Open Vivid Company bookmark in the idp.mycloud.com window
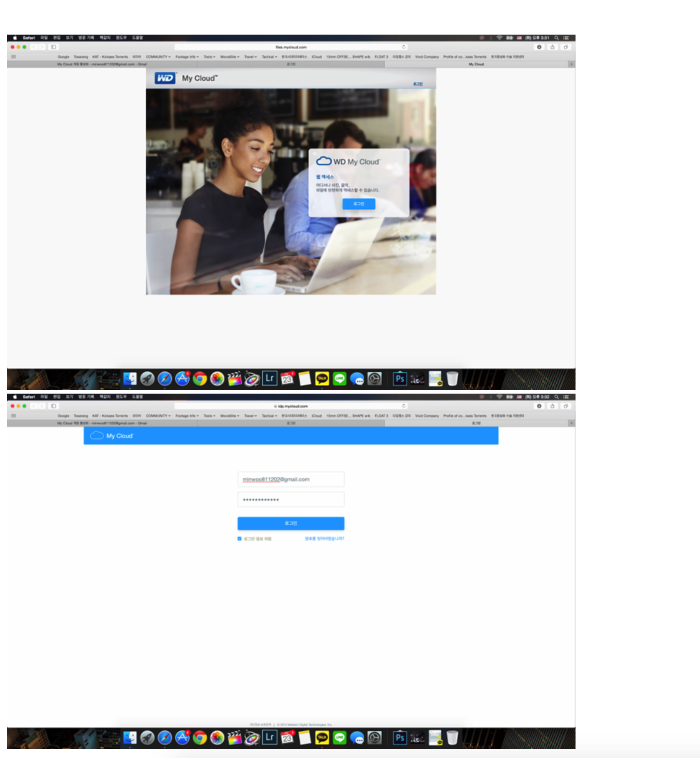Screen dimensions: 700x758 tap(427, 416)
